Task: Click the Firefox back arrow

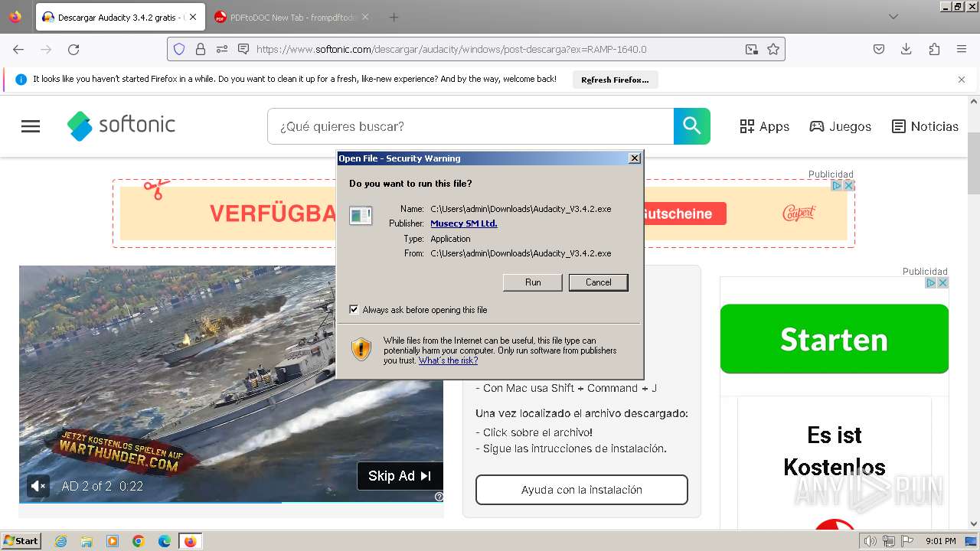Action: pos(18,49)
